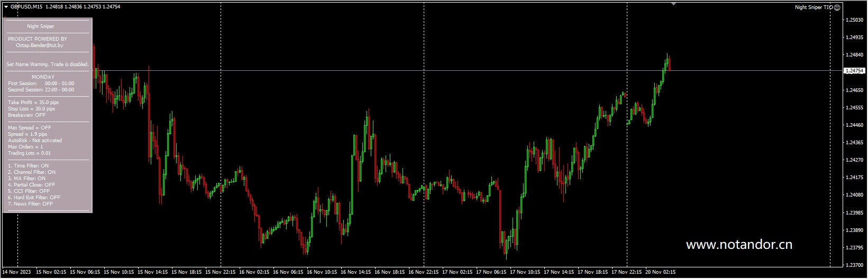Click the 1.24365 price axis label
Image resolution: width=868 pixels, height=279 pixels.
[855, 143]
